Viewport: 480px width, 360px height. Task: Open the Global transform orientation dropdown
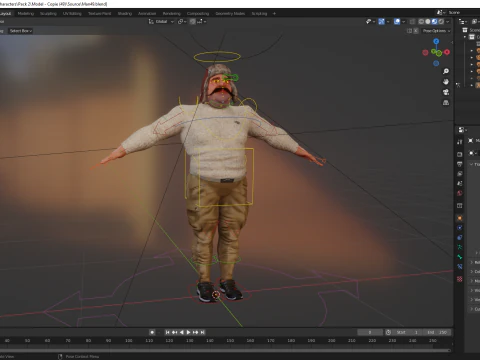[161, 21]
